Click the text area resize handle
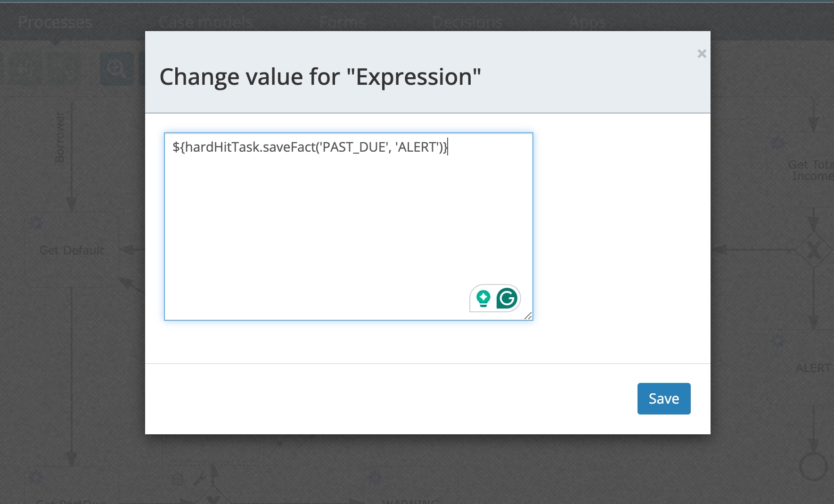834x504 pixels. click(528, 316)
